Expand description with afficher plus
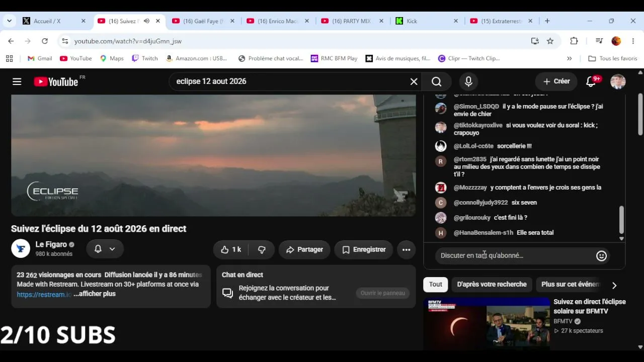 click(x=95, y=294)
